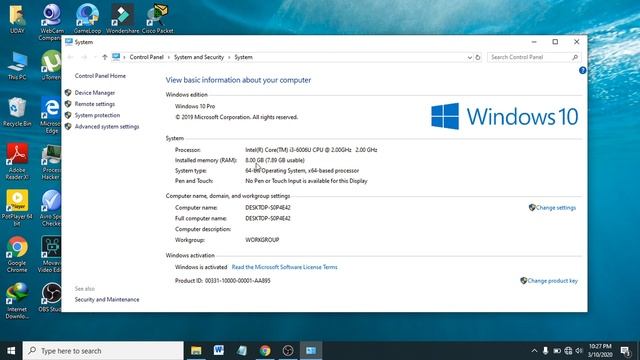The height and width of the screenshot is (360, 640).
Task: Expand the address bar history dropdown
Action: (469, 57)
